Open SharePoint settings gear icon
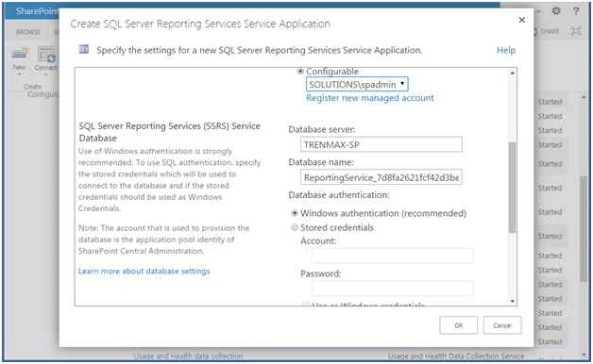 (x=556, y=11)
